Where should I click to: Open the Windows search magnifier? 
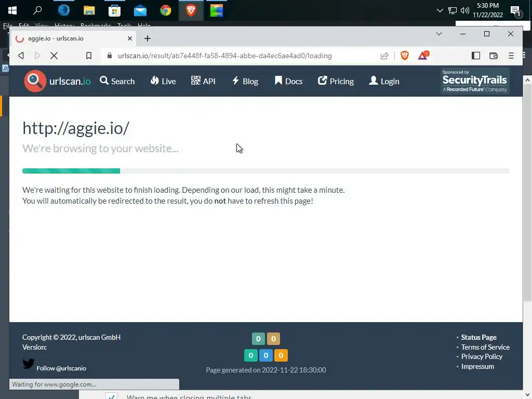point(37,10)
